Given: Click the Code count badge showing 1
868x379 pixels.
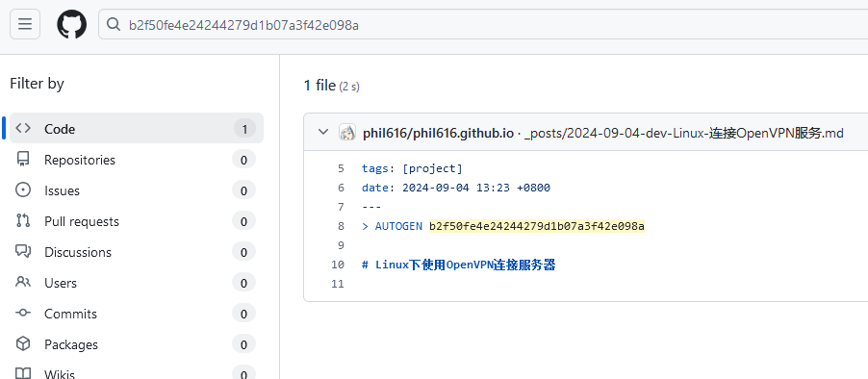Looking at the screenshot, I should point(244,129).
